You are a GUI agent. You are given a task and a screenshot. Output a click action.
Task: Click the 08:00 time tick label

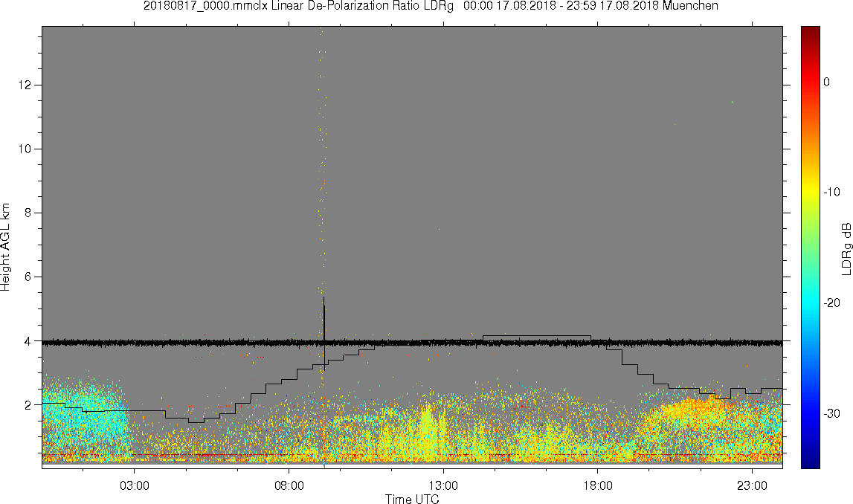(x=289, y=485)
